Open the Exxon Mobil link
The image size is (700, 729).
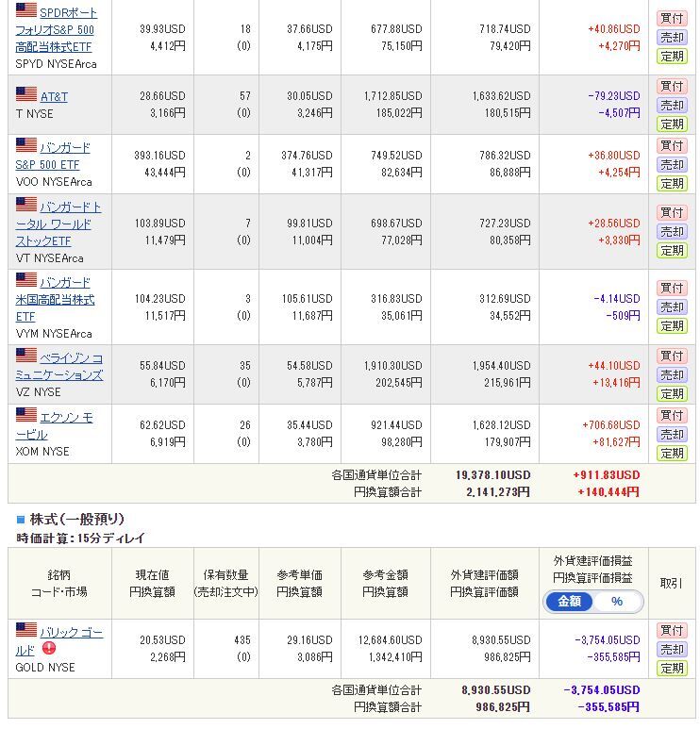[x=54, y=426]
